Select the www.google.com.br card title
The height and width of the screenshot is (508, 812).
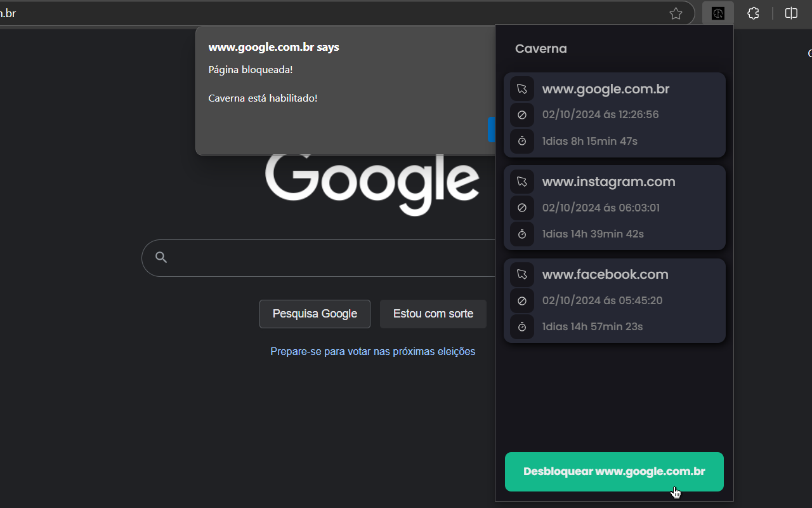click(x=606, y=89)
